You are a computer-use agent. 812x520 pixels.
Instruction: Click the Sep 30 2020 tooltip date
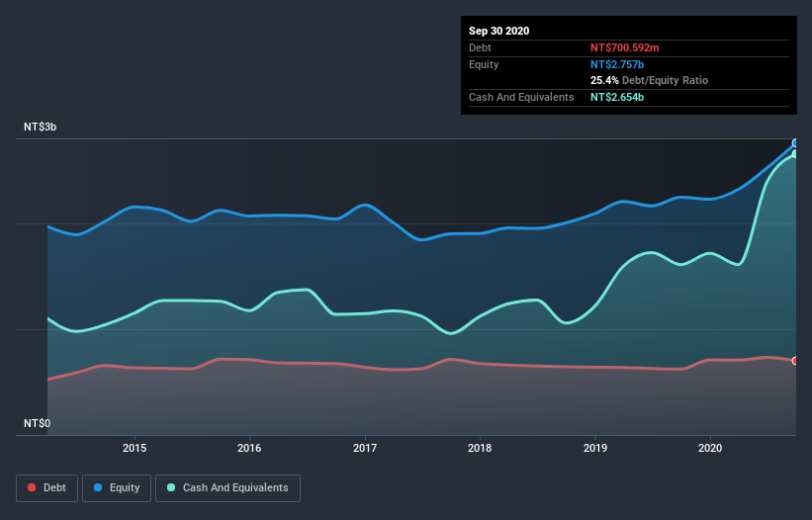click(499, 31)
